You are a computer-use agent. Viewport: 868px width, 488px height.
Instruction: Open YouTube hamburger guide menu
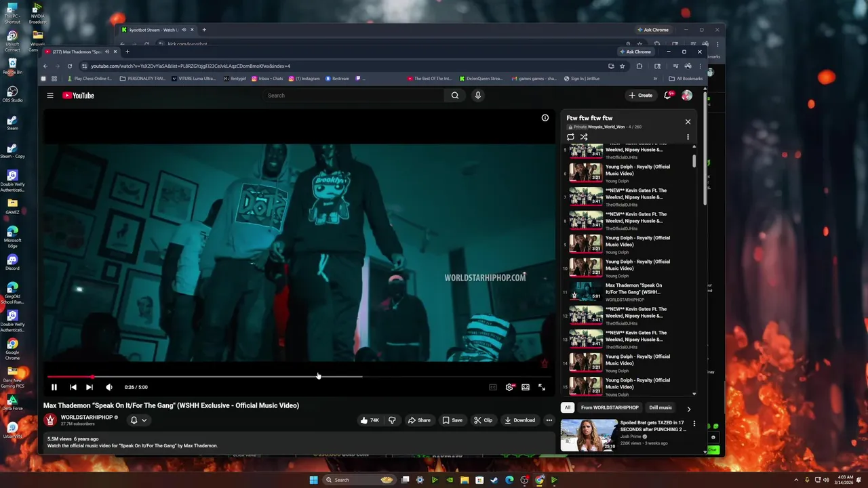50,96
